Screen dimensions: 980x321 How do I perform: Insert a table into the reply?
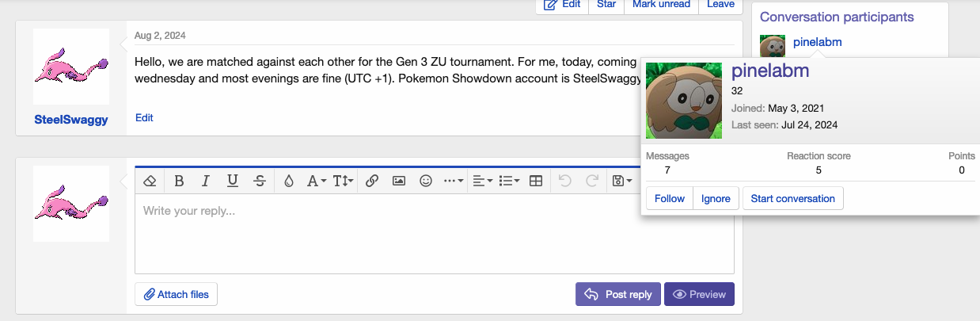pyautogui.click(x=536, y=181)
